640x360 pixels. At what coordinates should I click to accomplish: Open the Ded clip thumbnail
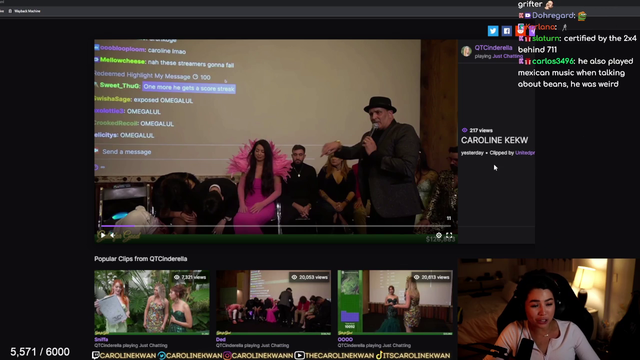[273, 302]
